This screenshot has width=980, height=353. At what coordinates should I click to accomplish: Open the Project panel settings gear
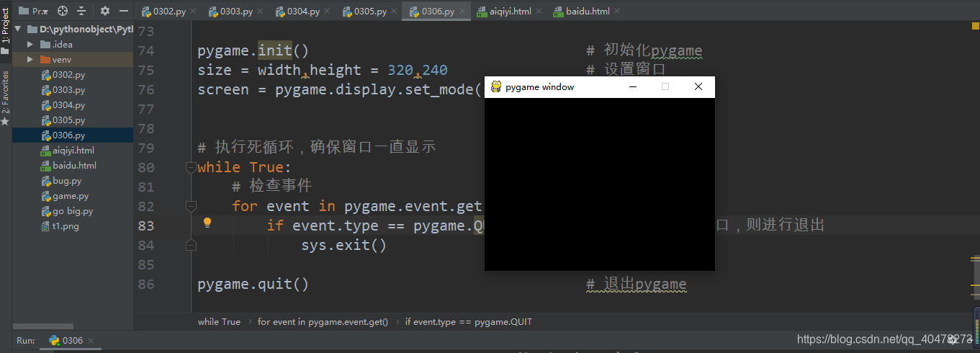105,11
